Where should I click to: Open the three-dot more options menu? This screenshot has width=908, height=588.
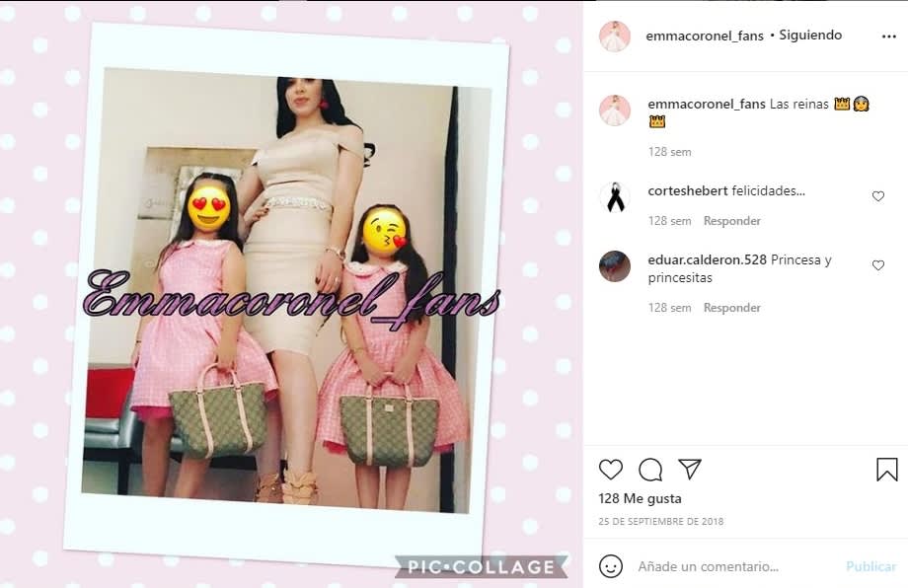tap(889, 37)
